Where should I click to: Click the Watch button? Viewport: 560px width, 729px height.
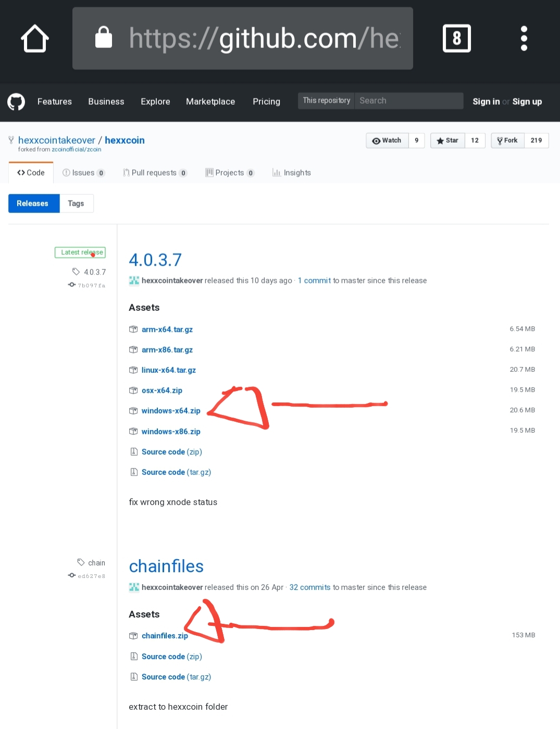(x=387, y=141)
